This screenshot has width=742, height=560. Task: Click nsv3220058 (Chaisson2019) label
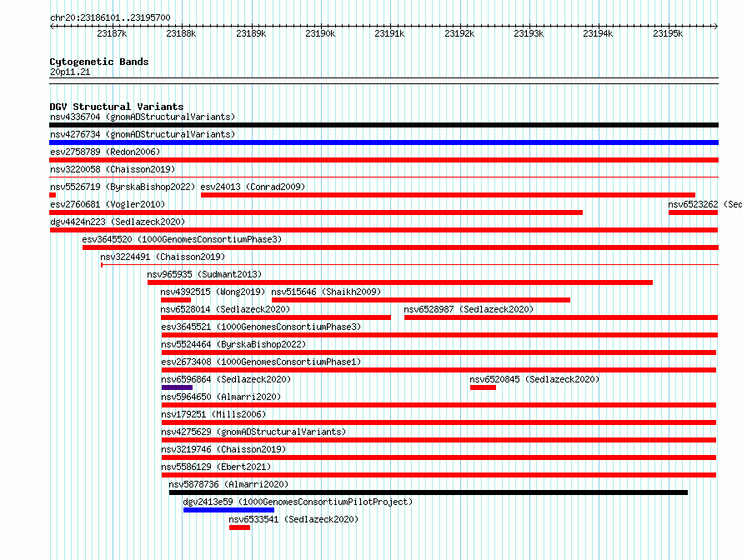113,169
